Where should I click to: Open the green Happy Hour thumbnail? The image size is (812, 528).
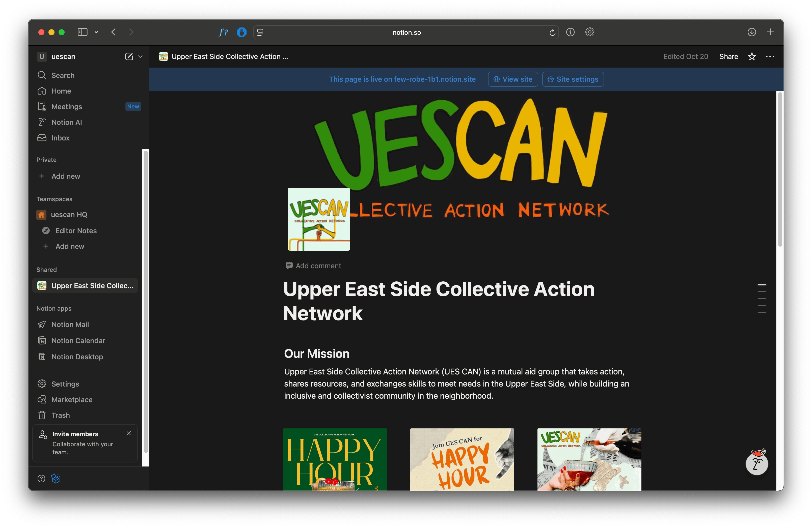pos(335,459)
